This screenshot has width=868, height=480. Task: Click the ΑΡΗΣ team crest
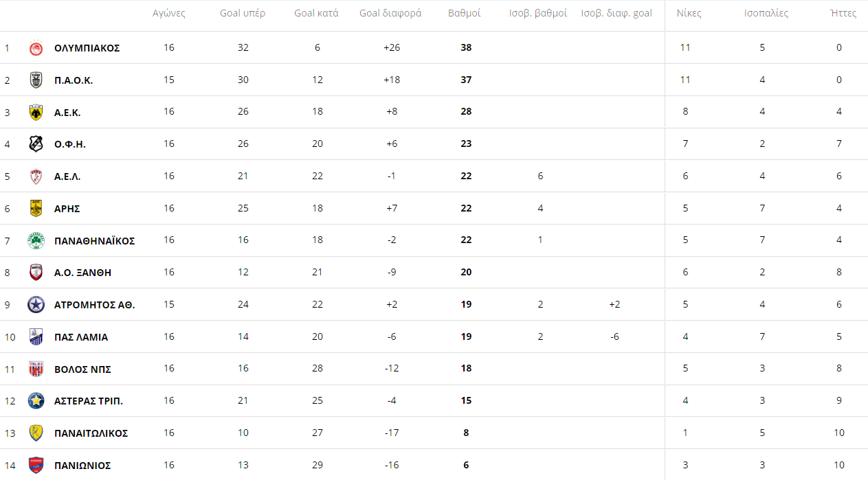click(36, 208)
